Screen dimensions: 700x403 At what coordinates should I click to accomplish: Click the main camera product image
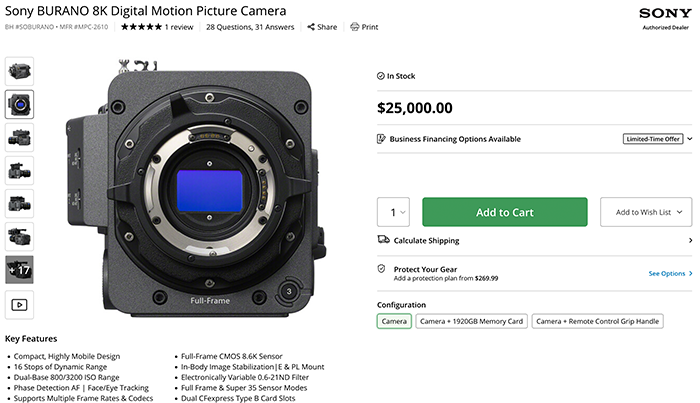click(x=196, y=187)
